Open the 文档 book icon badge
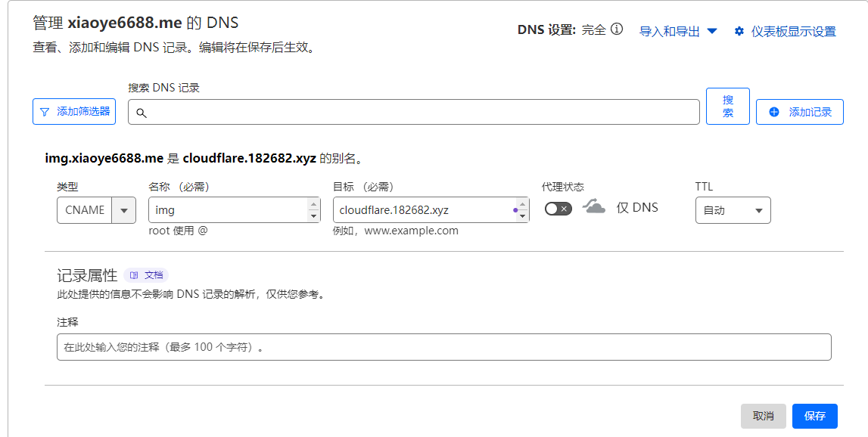 click(134, 275)
